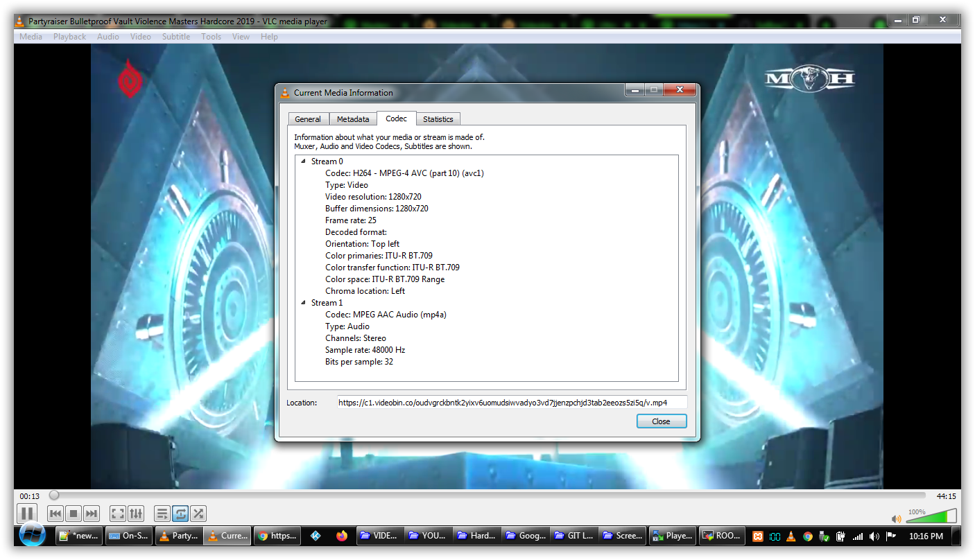975x560 pixels.
Task: Click the Location URL field
Action: 512,403
